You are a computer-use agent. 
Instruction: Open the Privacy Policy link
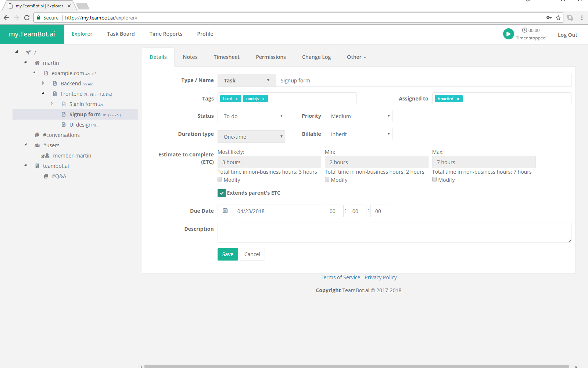click(380, 277)
